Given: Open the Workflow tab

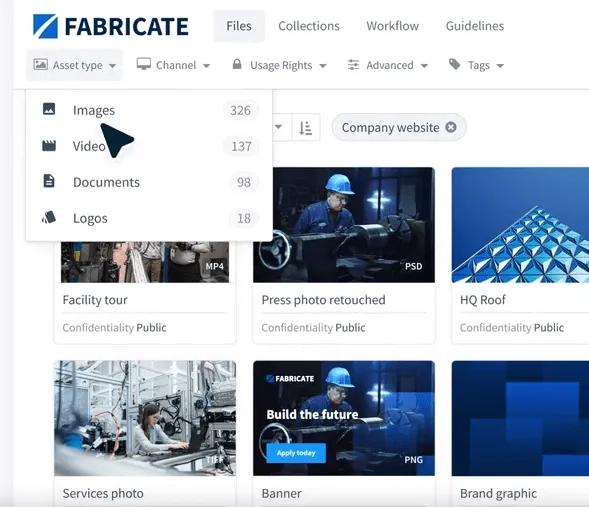Looking at the screenshot, I should click(393, 26).
